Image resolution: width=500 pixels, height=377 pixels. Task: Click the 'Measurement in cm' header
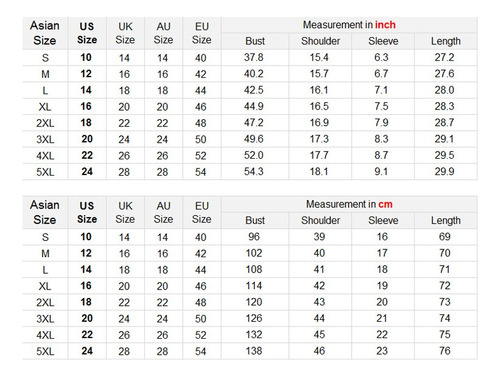349,204
